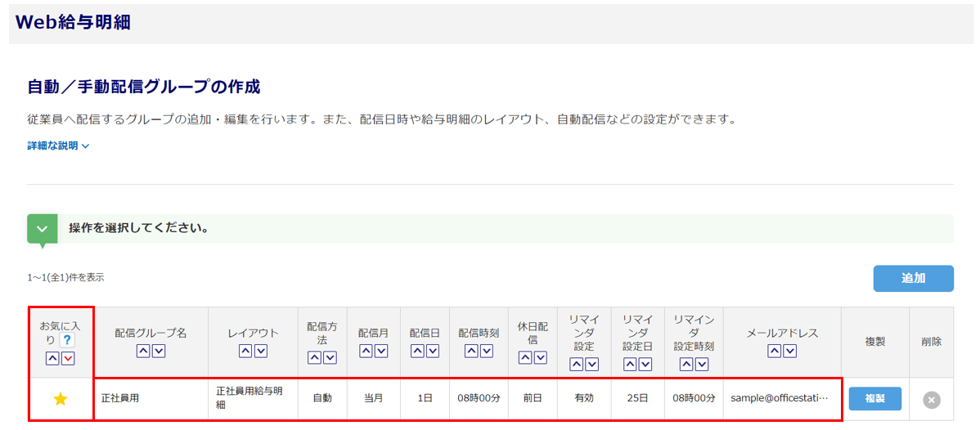This screenshot has height=430, width=980.
Task: Sort 配信時刻 column descending
Action: coord(486,352)
